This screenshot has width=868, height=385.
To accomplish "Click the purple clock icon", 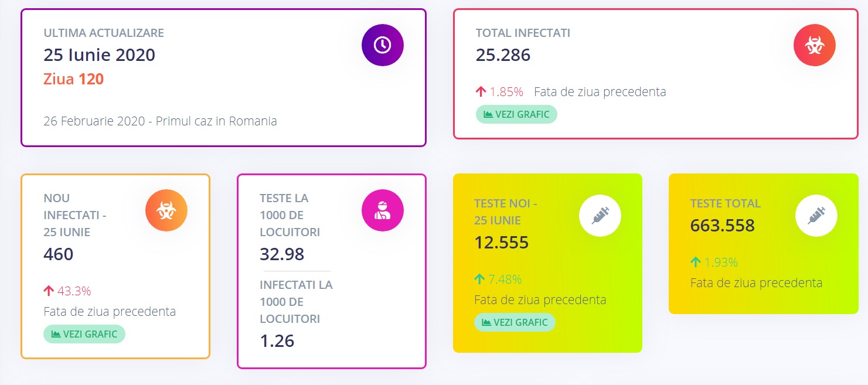I will point(383,45).
